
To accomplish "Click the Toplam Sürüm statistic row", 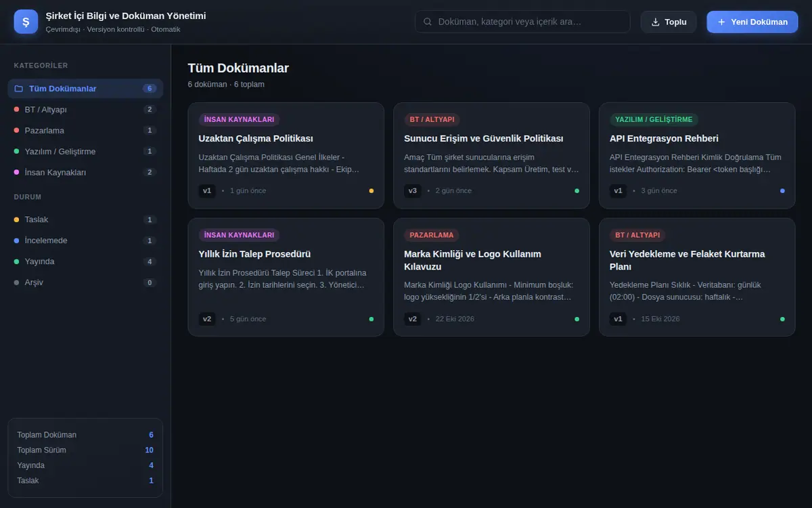I will click(x=85, y=450).
